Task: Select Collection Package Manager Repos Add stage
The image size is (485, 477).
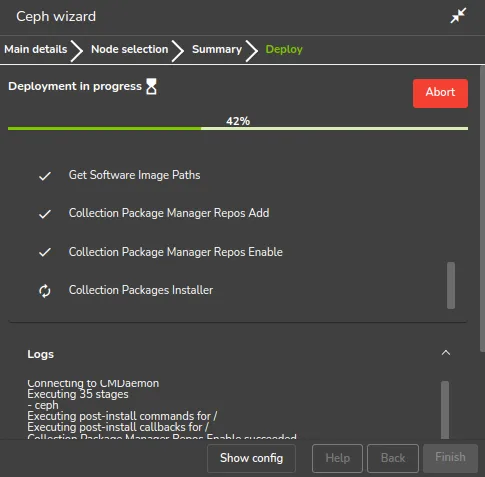Action: coord(169,213)
